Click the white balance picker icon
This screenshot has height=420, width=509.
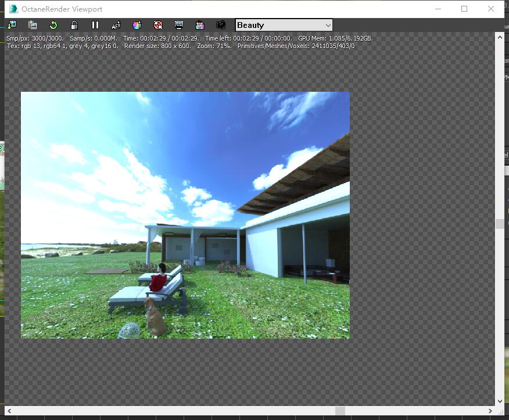(x=158, y=25)
